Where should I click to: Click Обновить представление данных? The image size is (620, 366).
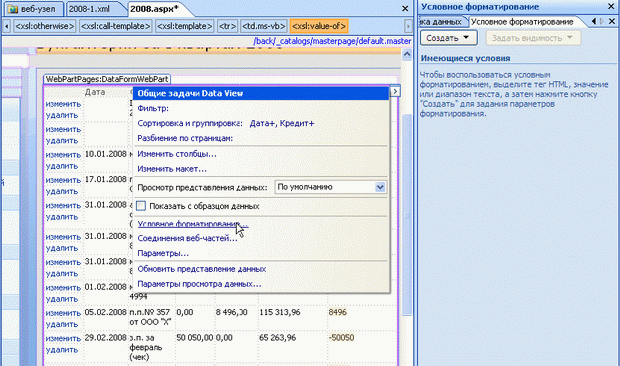(202, 269)
